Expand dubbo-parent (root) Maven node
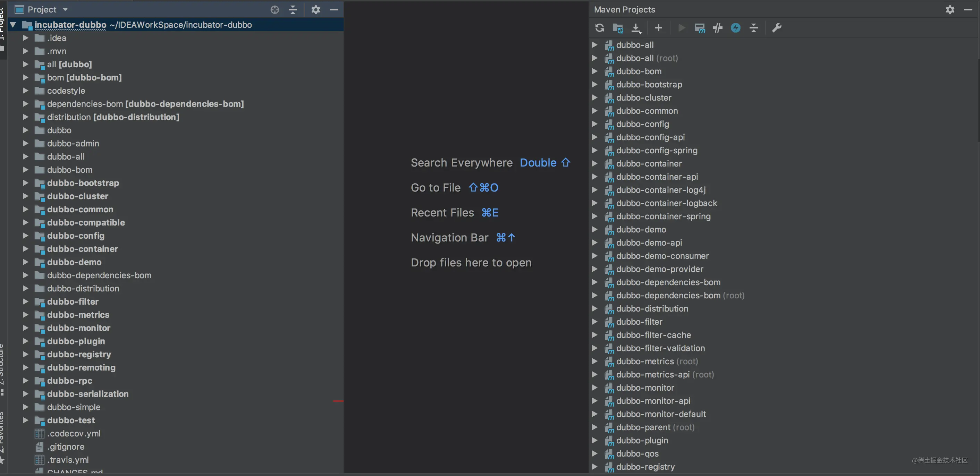The image size is (980, 476). (x=594, y=427)
